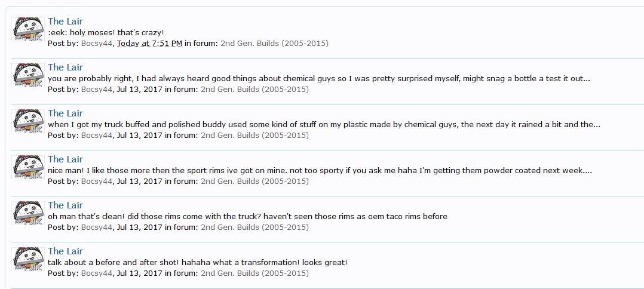Click 'The Lair' title above the 'truck buffed' post
This screenshot has width=644, height=289.
(65, 113)
